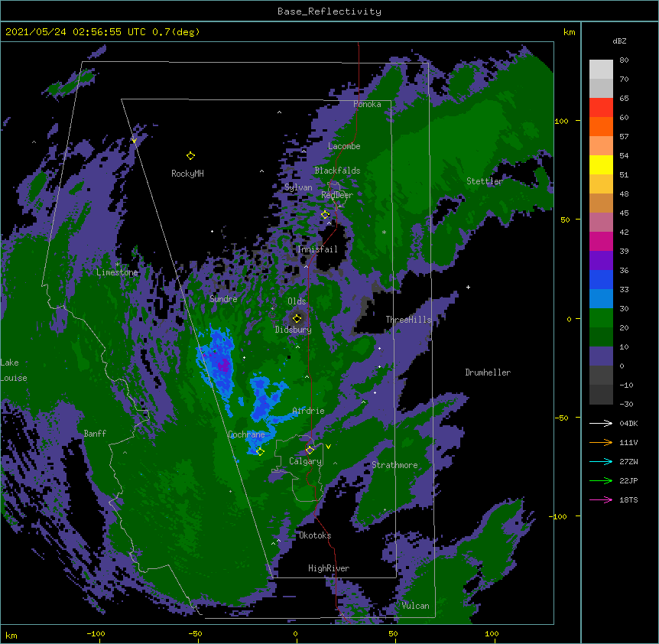
Task: Click the Base_Reflectivity title text
Action: (x=329, y=11)
